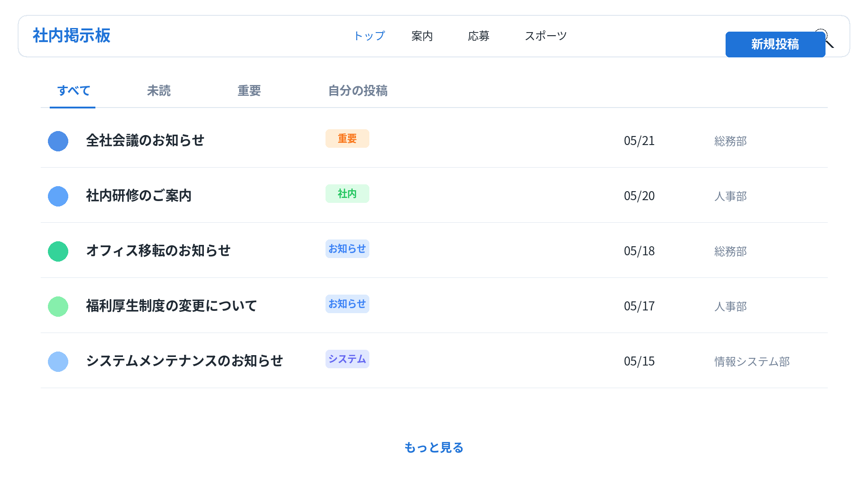Click 人事部 on the 福利厚生制度 row
868x488 pixels.
coord(731,307)
